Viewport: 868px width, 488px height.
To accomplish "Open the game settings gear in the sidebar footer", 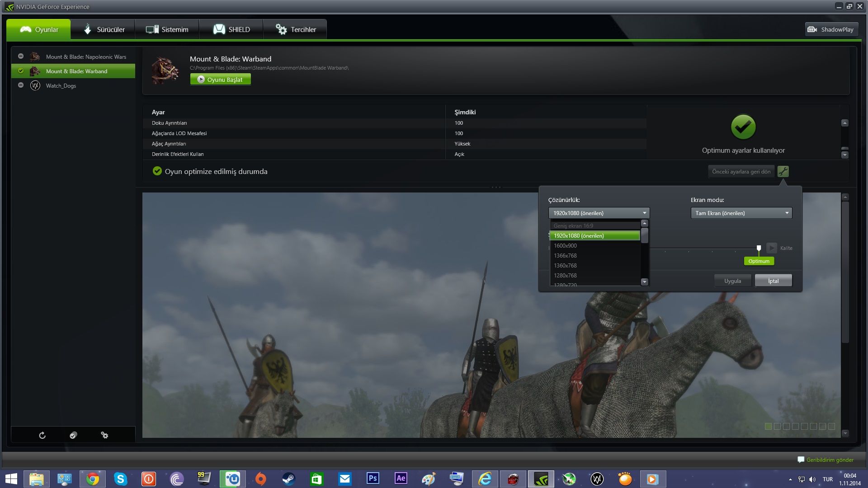I will click(104, 435).
